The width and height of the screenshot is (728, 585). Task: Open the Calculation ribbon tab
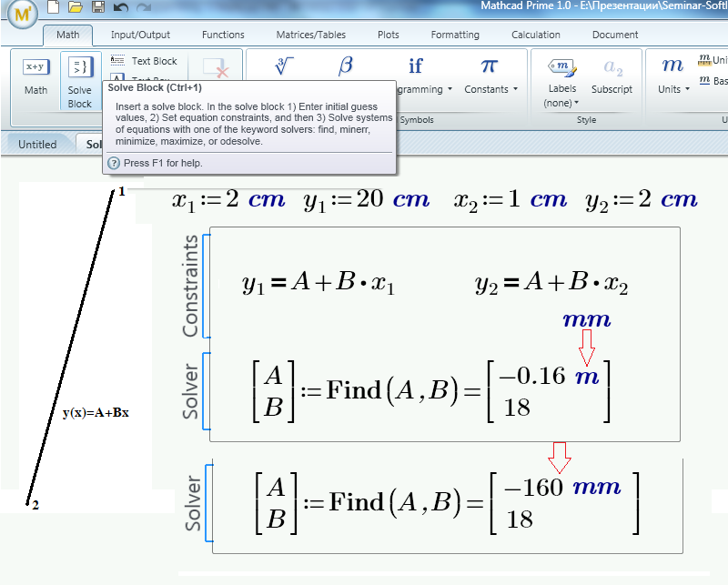(536, 35)
